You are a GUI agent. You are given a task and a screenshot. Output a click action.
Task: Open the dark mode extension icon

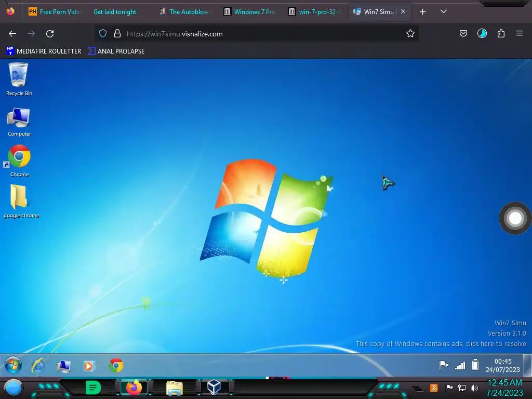(482, 33)
